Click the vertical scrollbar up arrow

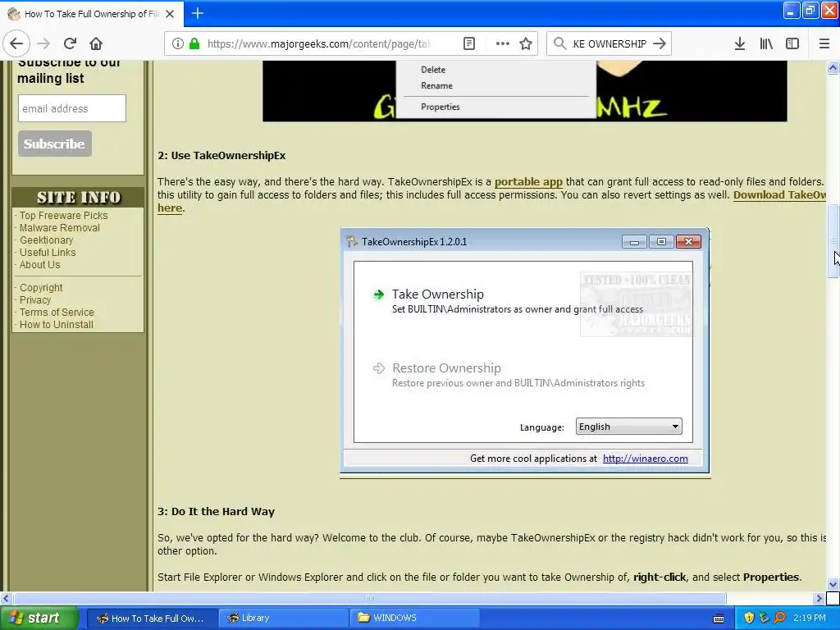(x=833, y=67)
